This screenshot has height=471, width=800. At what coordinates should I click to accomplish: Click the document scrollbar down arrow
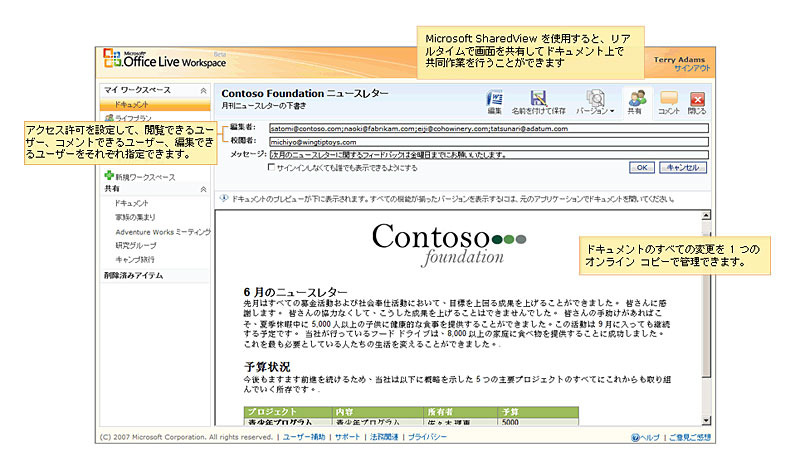pos(706,420)
